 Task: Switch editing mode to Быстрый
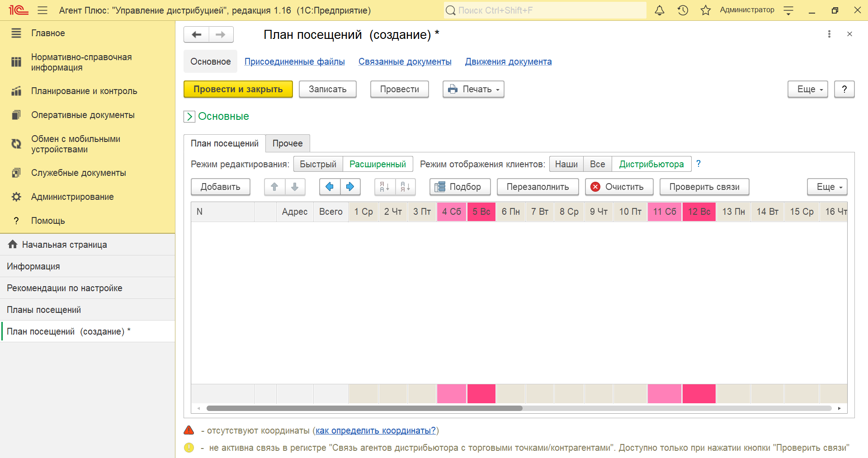318,164
